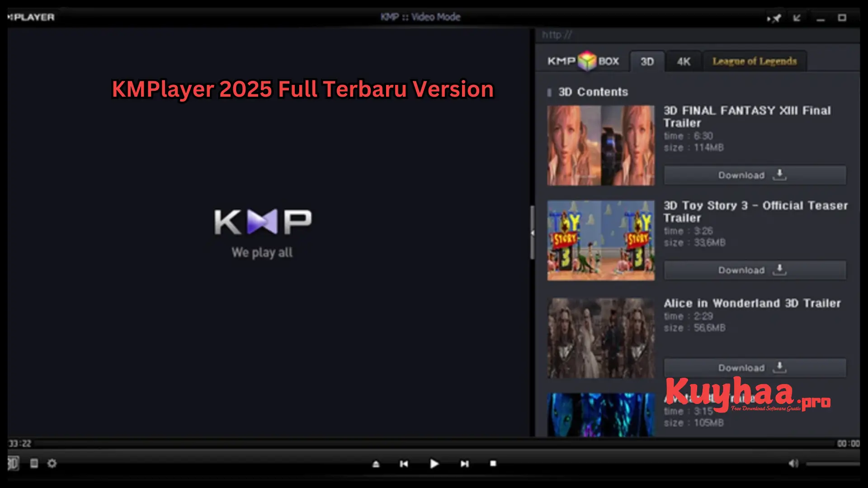Select the playlist icon next to 3D button

(x=33, y=463)
